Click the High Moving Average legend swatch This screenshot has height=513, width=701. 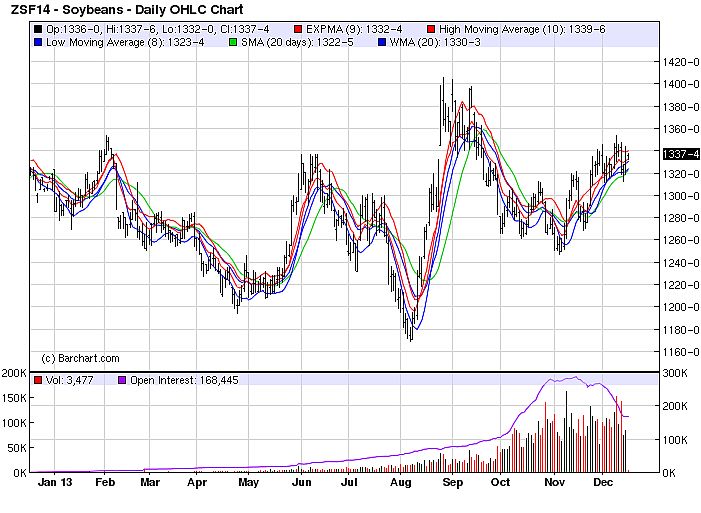pyautogui.click(x=430, y=30)
